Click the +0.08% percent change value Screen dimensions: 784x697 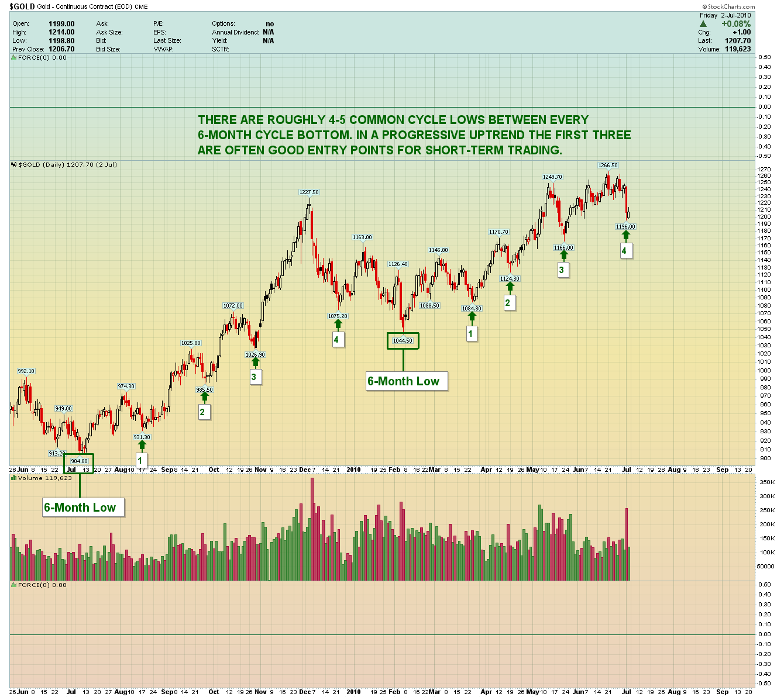pos(735,24)
